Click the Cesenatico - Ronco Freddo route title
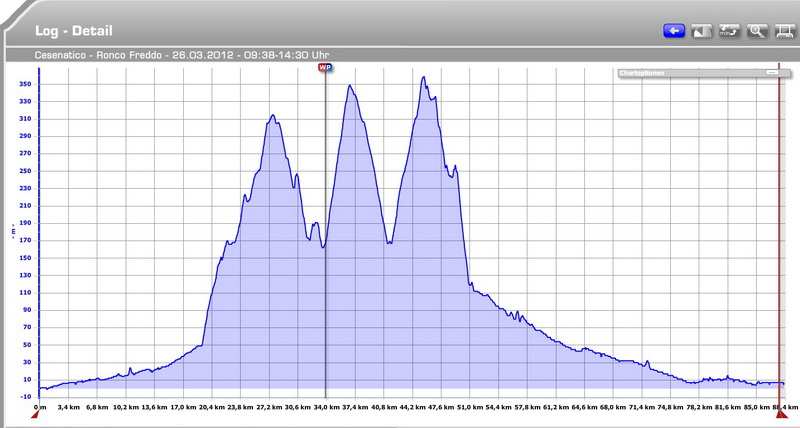The height and width of the screenshot is (428, 800). click(x=182, y=56)
